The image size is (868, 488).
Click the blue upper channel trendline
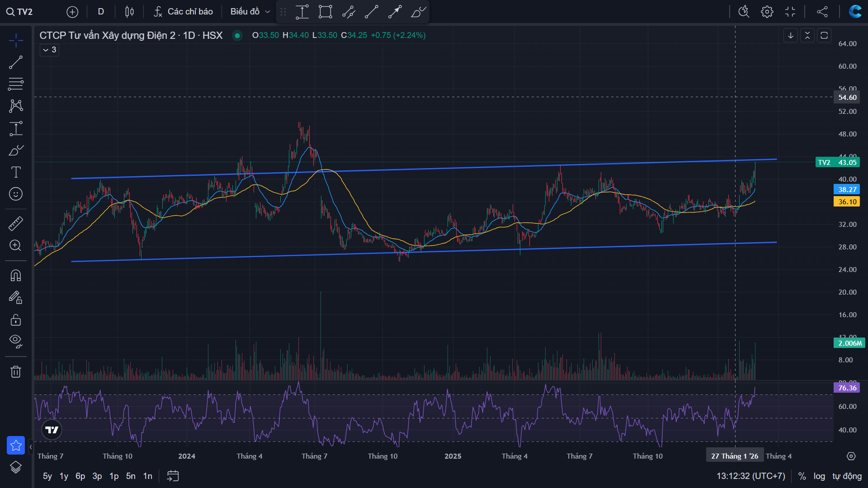click(452, 167)
